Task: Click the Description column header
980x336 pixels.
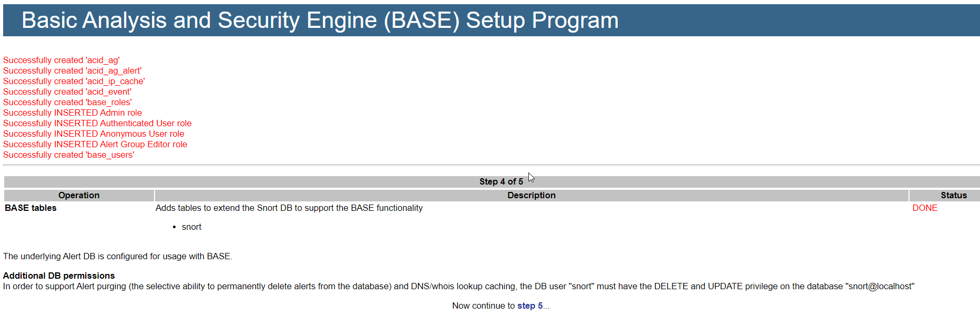Action: (x=531, y=195)
